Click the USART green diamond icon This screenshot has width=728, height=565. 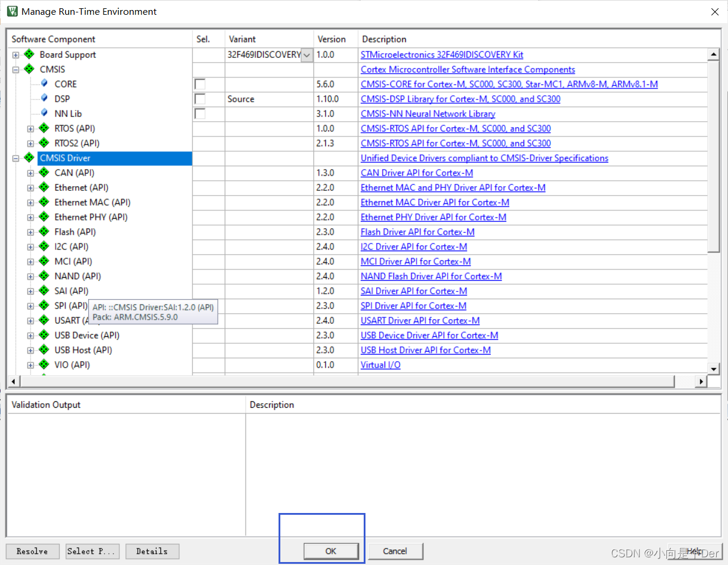click(44, 320)
